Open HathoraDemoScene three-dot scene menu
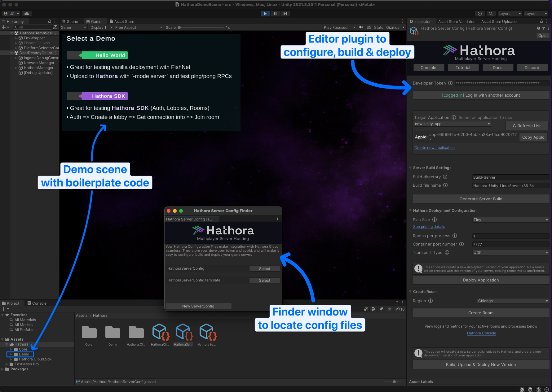The height and width of the screenshot is (392, 552). coord(55,33)
